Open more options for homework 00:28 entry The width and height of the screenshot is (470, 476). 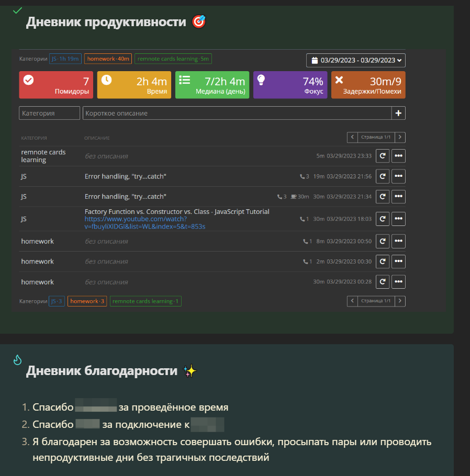[x=398, y=282]
